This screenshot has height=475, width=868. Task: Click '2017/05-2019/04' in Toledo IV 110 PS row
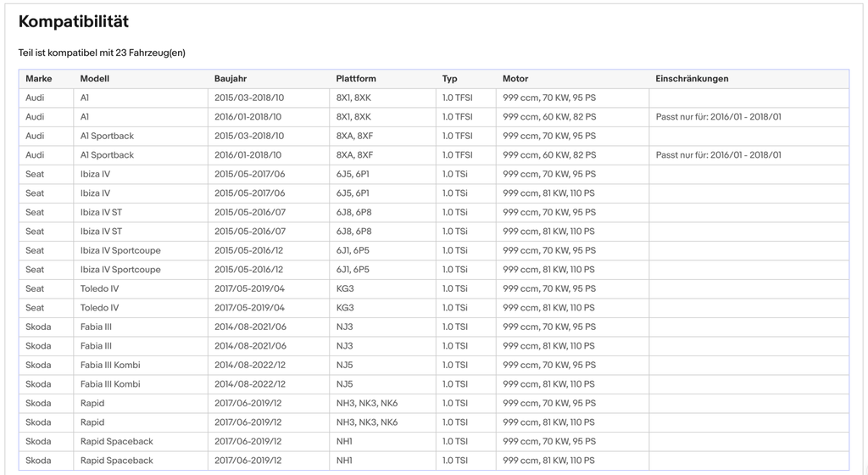pyautogui.click(x=250, y=308)
